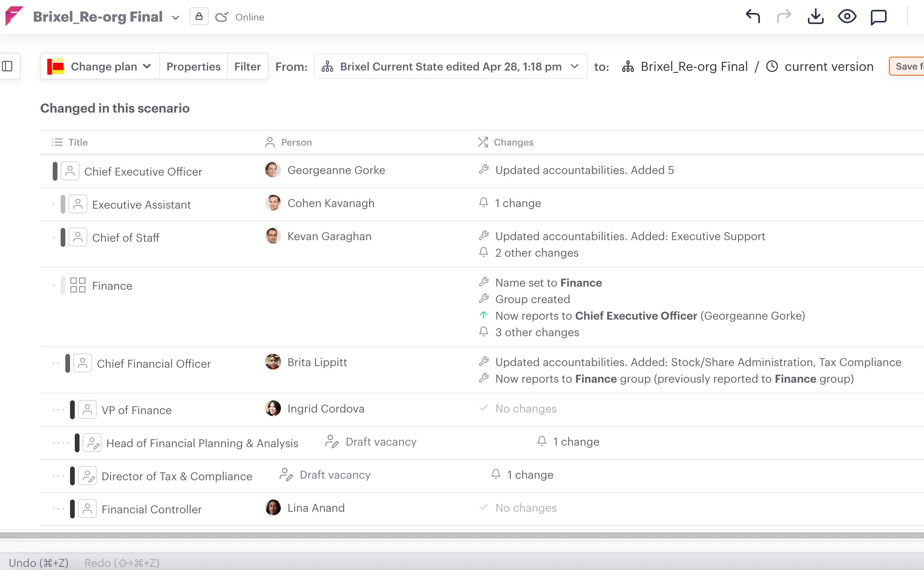This screenshot has width=924, height=570.
Task: Click Undo in the bottom status bar
Action: pos(39,563)
